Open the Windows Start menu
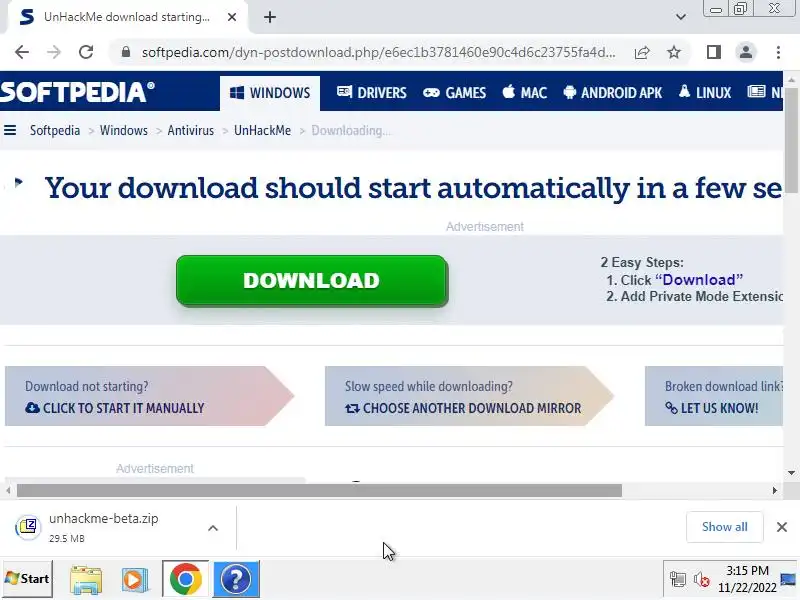 point(28,579)
